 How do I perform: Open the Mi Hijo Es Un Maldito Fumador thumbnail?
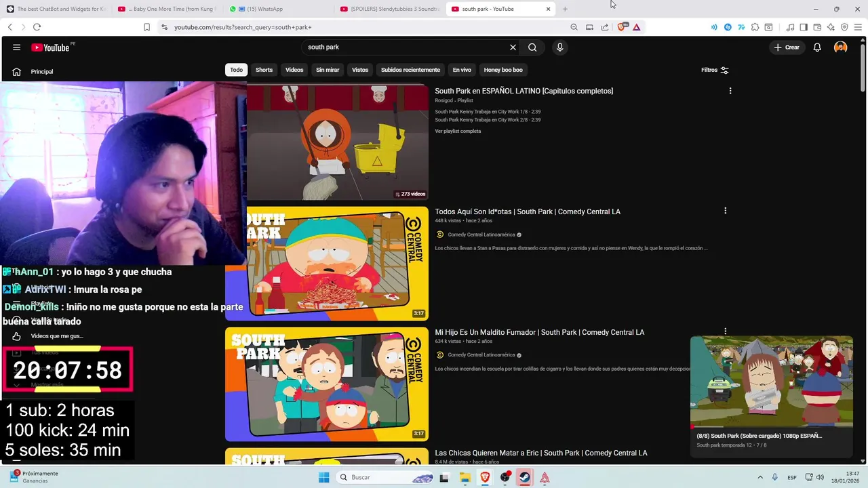pyautogui.click(x=327, y=384)
